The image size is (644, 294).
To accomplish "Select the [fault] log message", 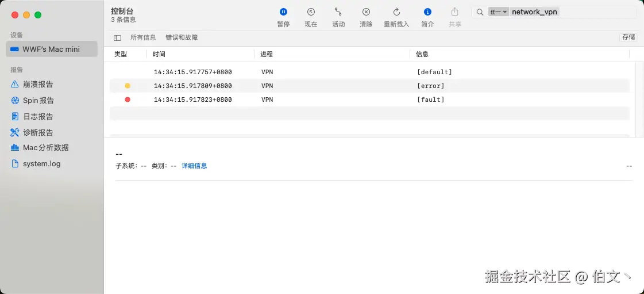I will [x=430, y=100].
